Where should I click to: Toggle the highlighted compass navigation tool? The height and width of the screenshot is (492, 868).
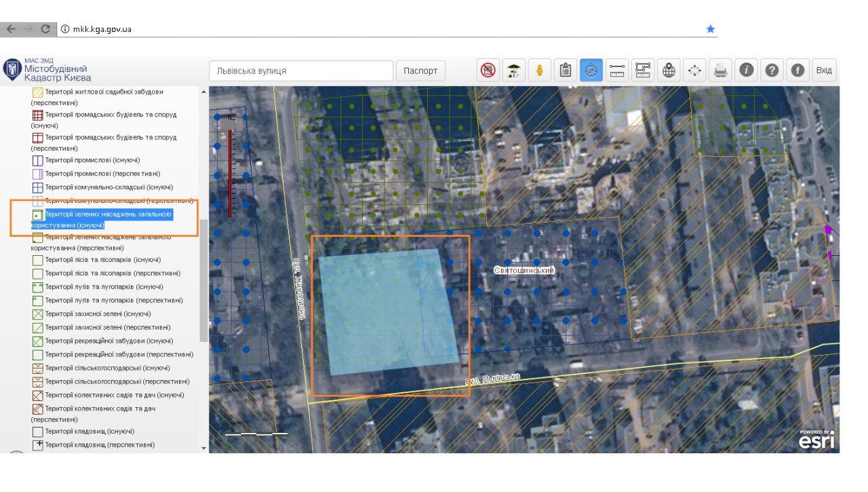pos(591,71)
